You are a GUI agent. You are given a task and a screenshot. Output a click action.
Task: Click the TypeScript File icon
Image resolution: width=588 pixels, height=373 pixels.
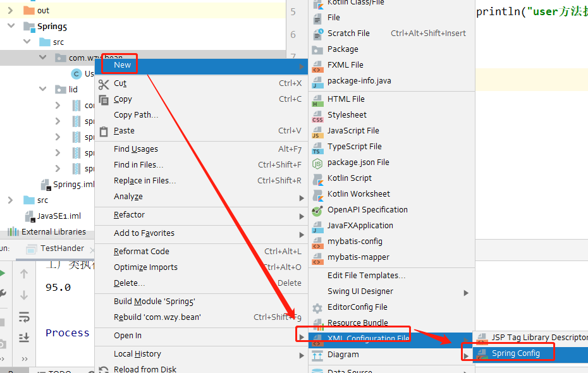317,148
